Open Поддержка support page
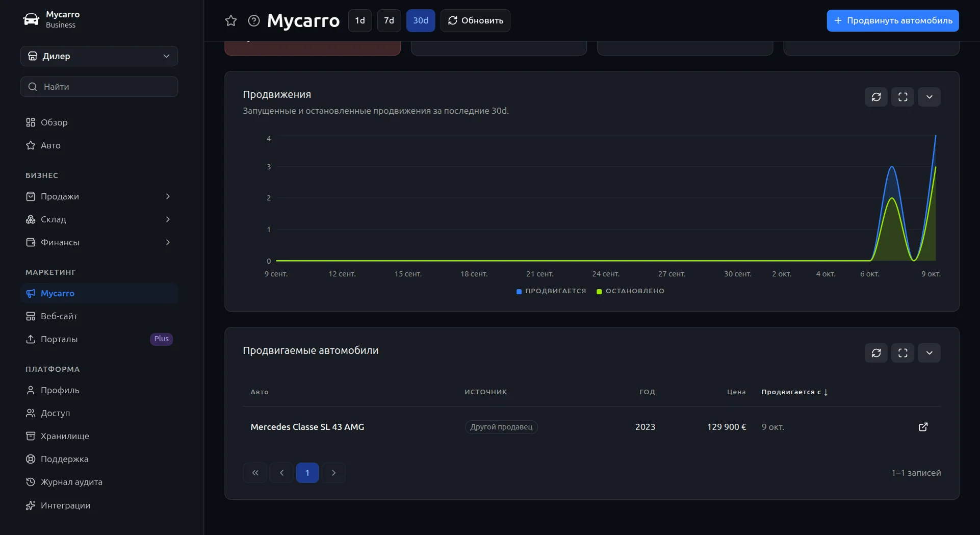The width and height of the screenshot is (980, 535). pyautogui.click(x=99, y=459)
